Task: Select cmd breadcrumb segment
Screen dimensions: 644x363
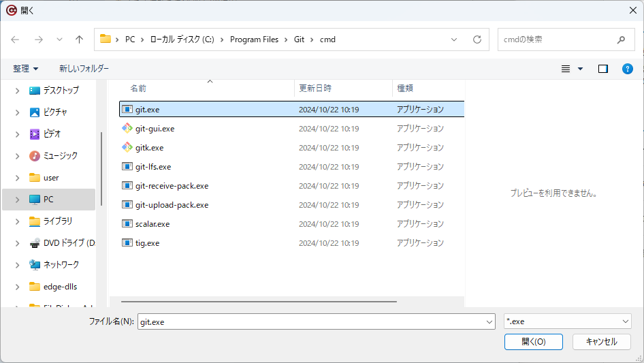Action: [327, 40]
